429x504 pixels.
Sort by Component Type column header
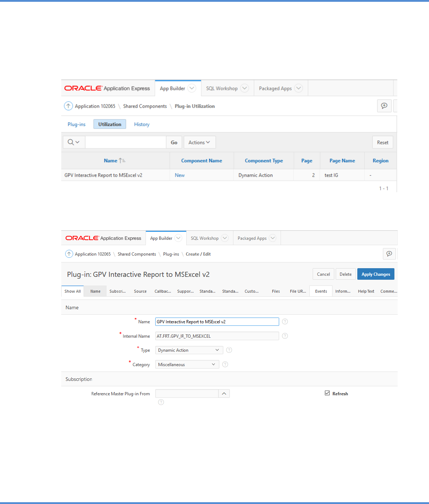[264, 161]
